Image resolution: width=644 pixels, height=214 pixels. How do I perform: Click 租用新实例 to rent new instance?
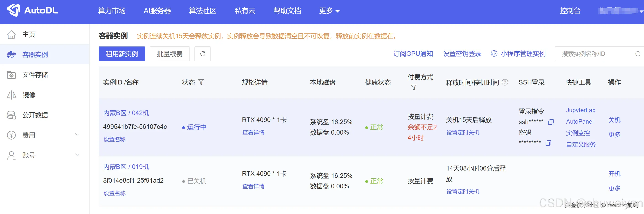122,54
